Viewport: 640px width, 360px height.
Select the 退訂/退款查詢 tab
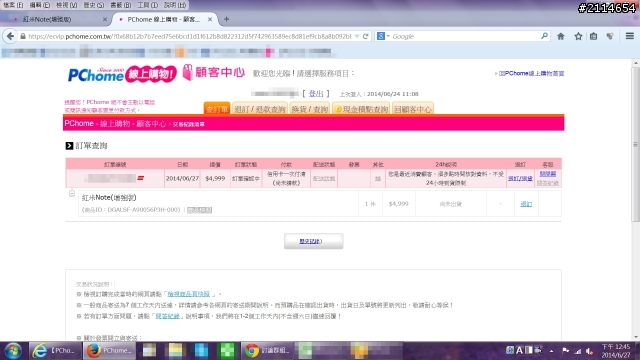click(x=260, y=109)
